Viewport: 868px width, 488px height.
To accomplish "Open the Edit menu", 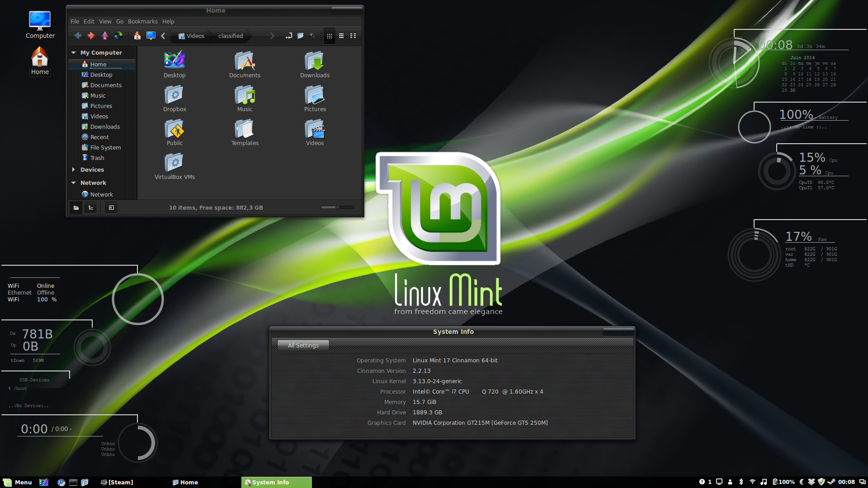I will coord(89,21).
